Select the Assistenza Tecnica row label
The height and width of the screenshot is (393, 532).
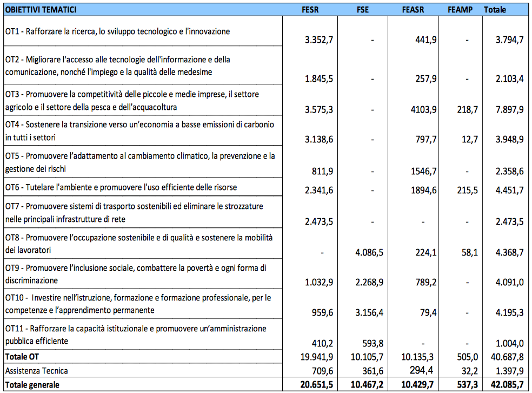click(36, 371)
